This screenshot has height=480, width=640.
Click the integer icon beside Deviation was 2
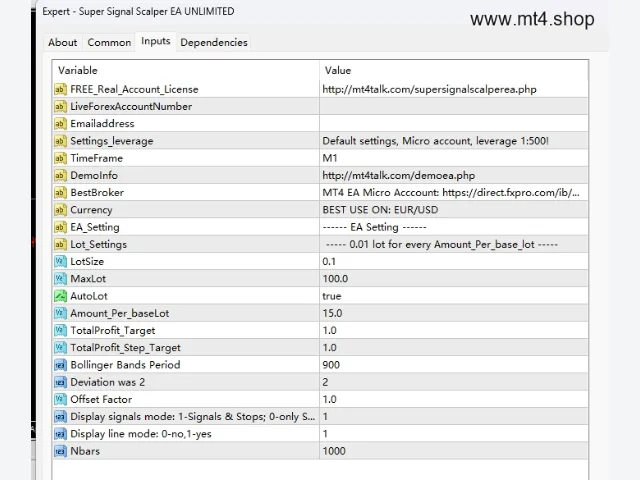(x=60, y=382)
